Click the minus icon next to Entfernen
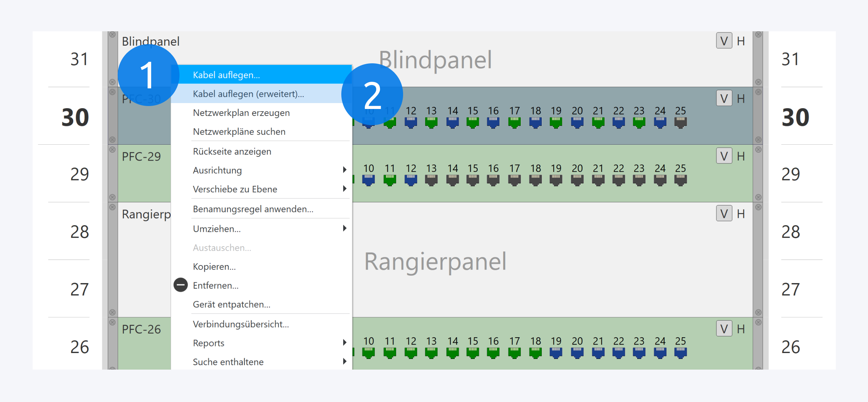868x402 pixels. (x=181, y=285)
